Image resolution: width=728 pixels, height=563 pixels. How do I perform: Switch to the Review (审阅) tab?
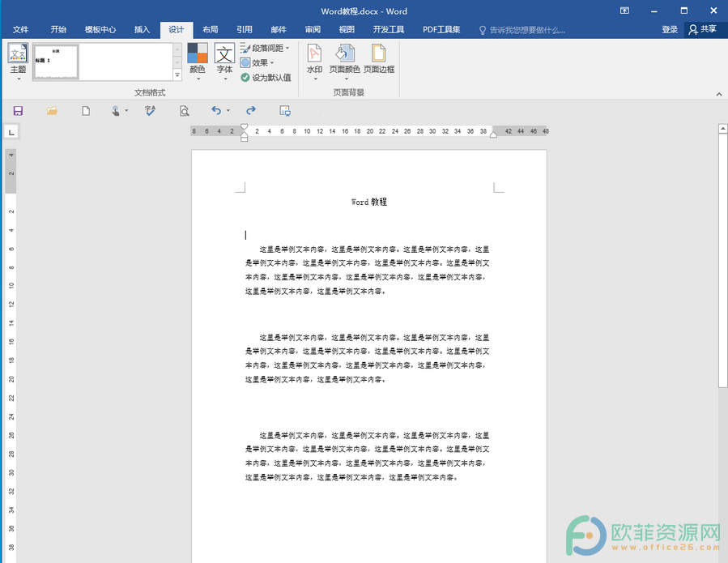coord(313,30)
